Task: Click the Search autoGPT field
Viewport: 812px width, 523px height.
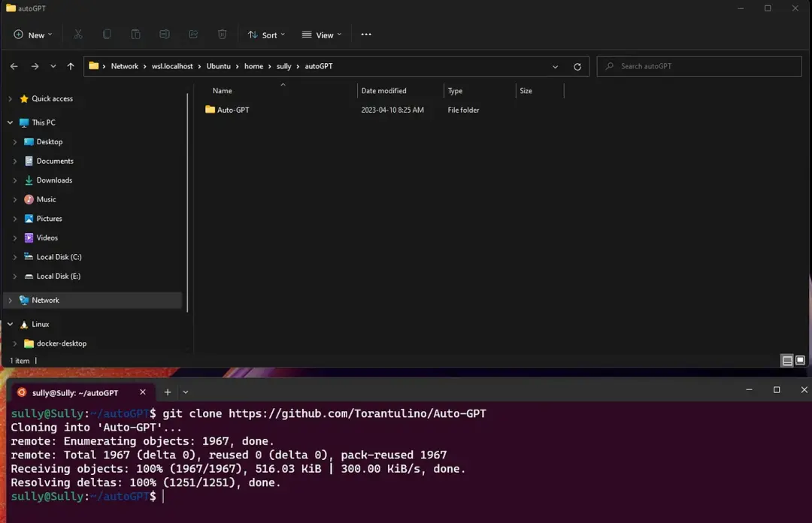Action: (699, 66)
